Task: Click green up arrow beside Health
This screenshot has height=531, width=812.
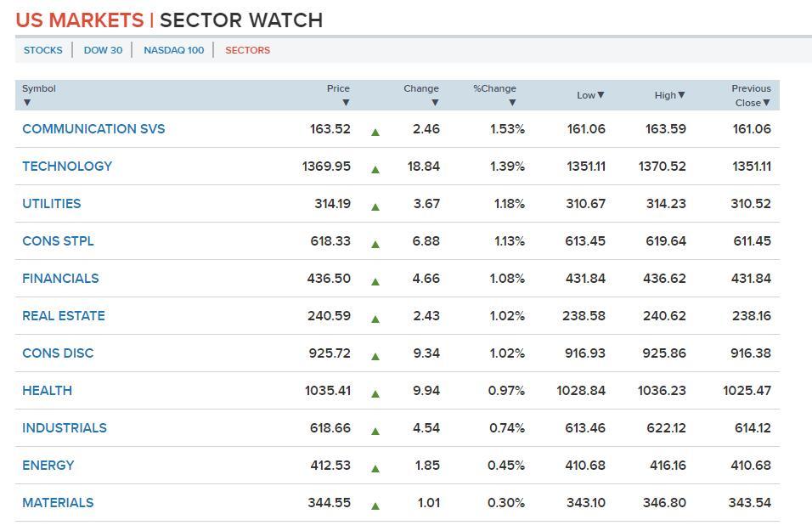Action: [x=375, y=393]
